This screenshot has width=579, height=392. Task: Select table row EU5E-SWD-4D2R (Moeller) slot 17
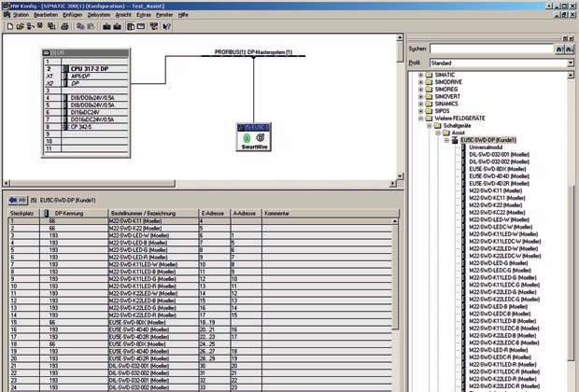pyautogui.click(x=200, y=337)
